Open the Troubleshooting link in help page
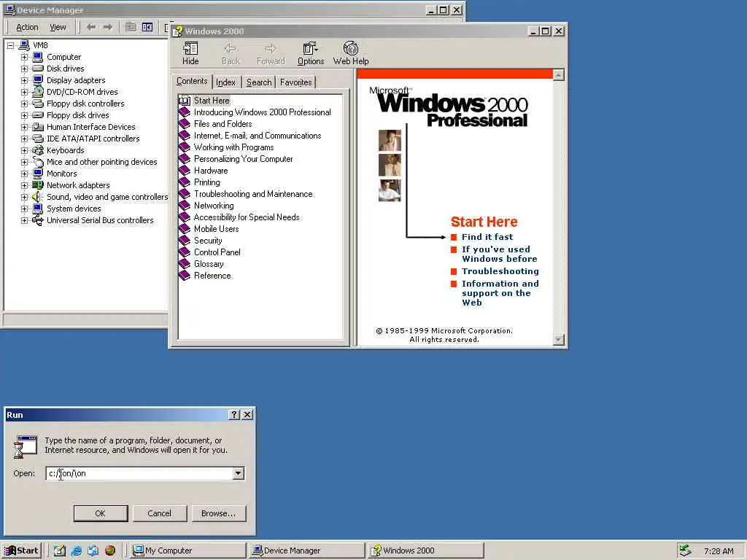The height and width of the screenshot is (560, 747). (x=500, y=271)
